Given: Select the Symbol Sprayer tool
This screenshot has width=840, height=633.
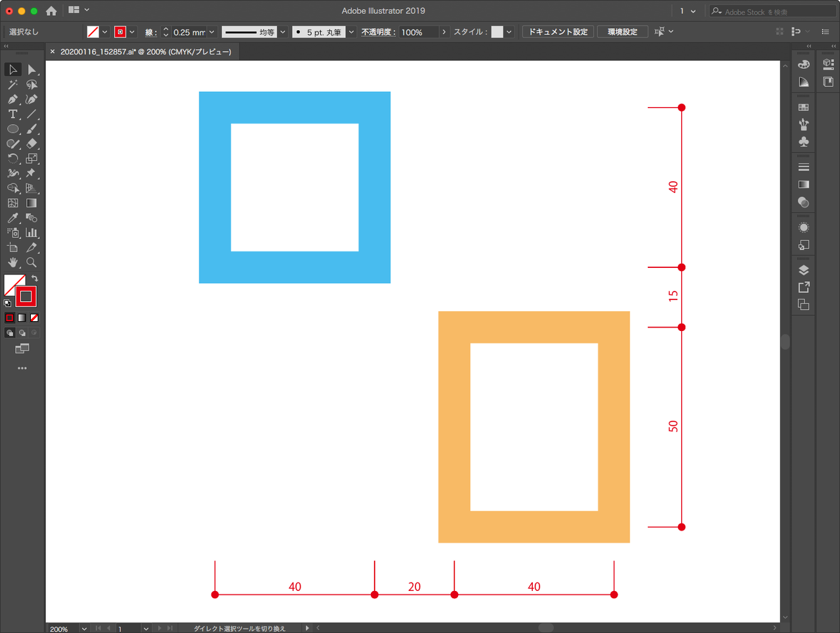Looking at the screenshot, I should coord(12,233).
